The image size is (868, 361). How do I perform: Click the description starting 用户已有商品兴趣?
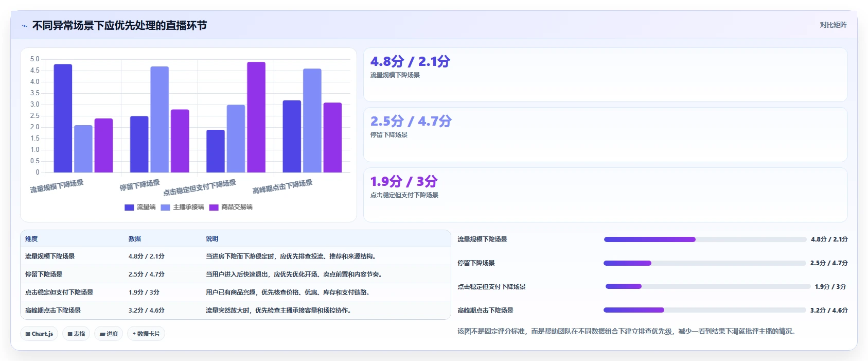click(x=289, y=293)
